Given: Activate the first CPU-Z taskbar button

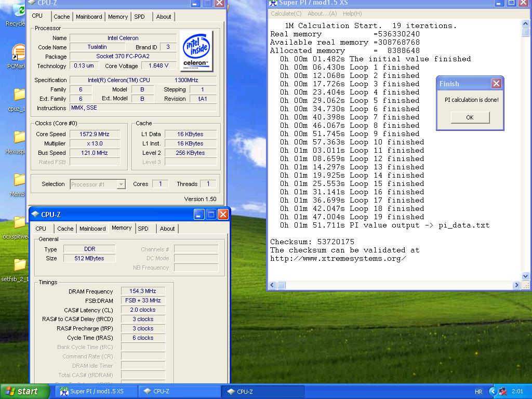Looking at the screenshot, I should [179, 391].
